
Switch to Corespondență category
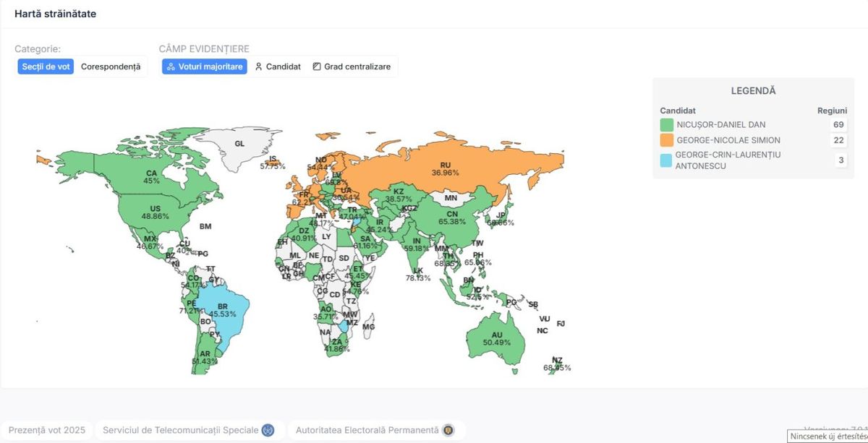pyautogui.click(x=111, y=66)
